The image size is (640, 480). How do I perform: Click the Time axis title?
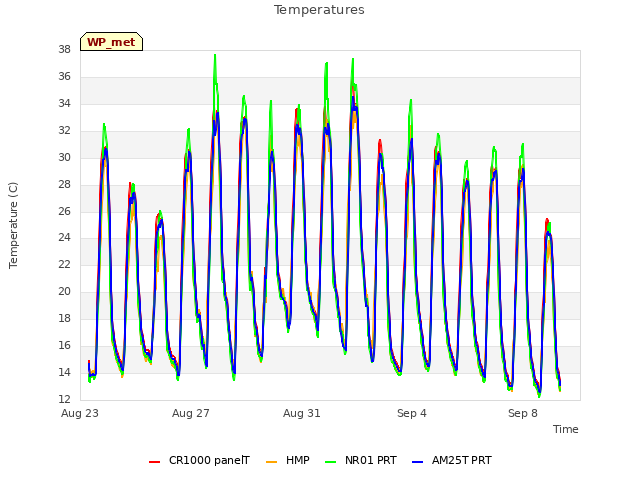pyautogui.click(x=566, y=429)
